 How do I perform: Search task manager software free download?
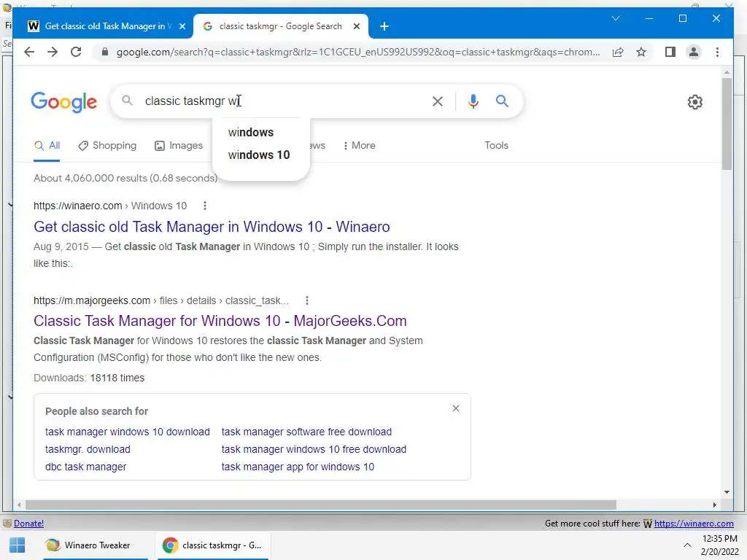[306, 432]
